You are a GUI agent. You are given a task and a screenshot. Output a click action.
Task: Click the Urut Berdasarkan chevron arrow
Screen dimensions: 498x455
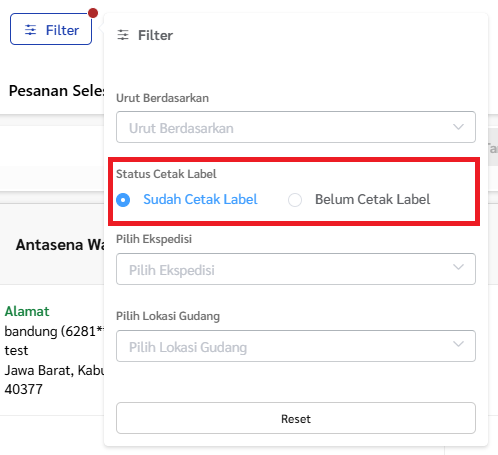coord(458,127)
